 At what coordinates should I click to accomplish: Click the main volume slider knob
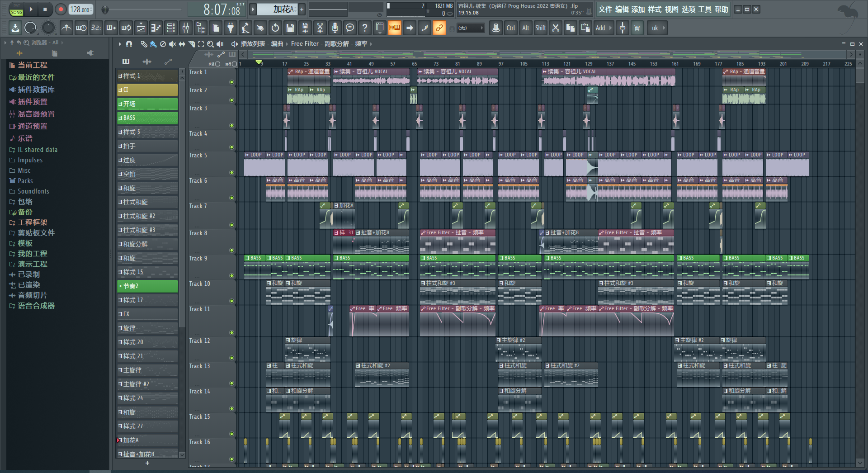tap(105, 9)
